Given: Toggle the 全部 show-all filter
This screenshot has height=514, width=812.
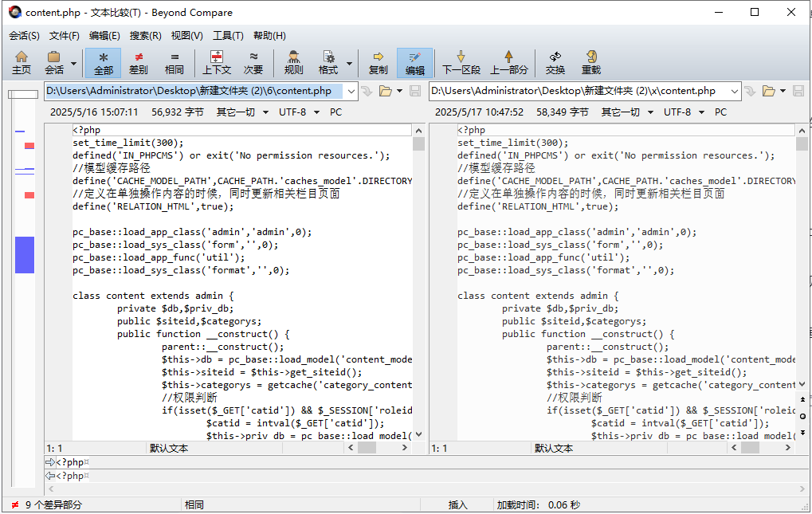Looking at the screenshot, I should [x=103, y=63].
